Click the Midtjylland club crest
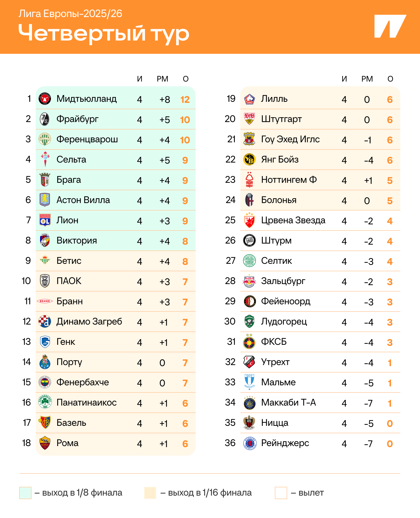420x518 pixels. (x=45, y=99)
